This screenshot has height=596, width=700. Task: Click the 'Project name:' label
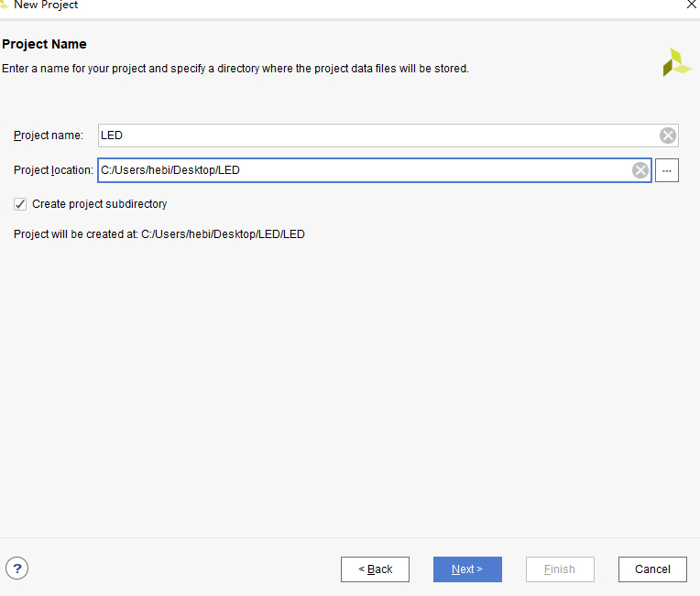48,135
